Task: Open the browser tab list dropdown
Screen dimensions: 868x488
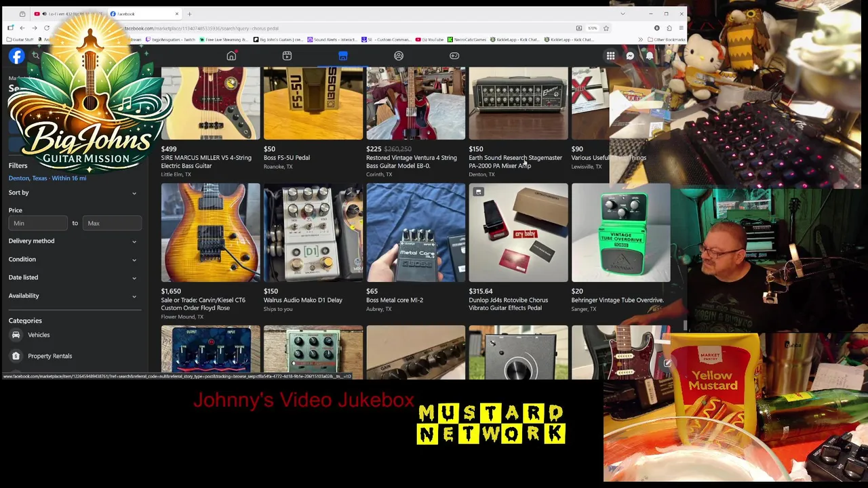Action: 623,14
